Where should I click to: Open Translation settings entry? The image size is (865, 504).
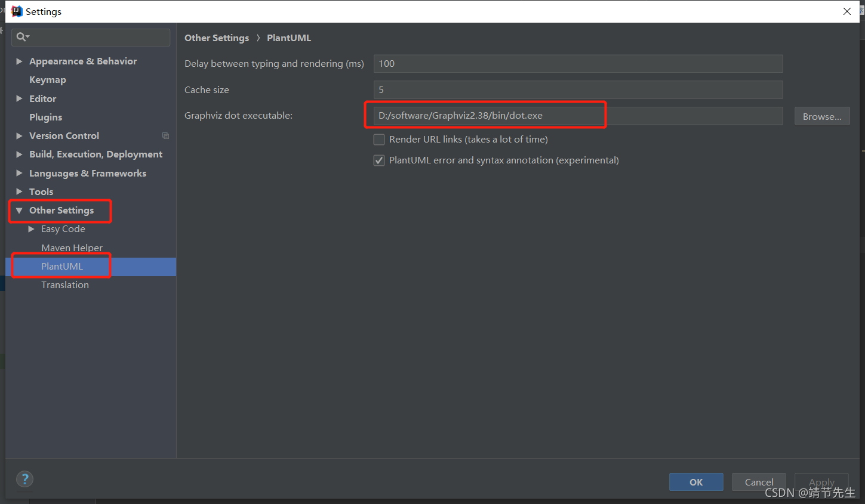(65, 285)
